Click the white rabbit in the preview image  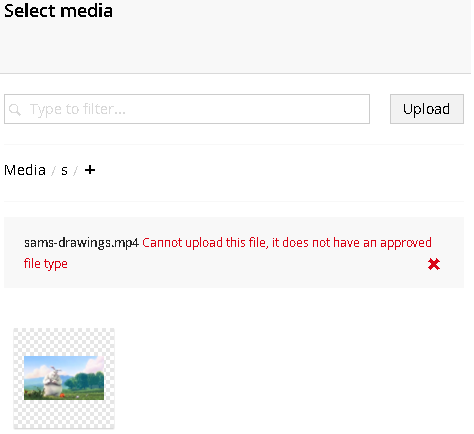pyautogui.click(x=53, y=381)
